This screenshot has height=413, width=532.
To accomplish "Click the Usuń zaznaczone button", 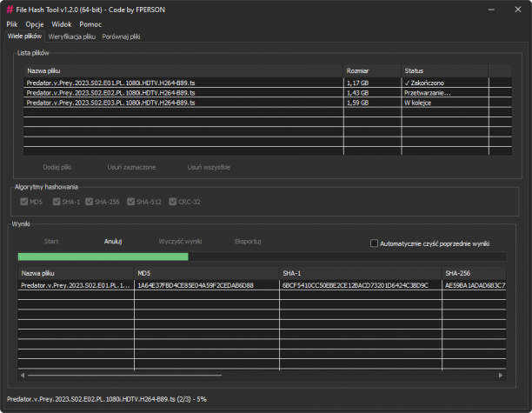I will click(x=131, y=167).
